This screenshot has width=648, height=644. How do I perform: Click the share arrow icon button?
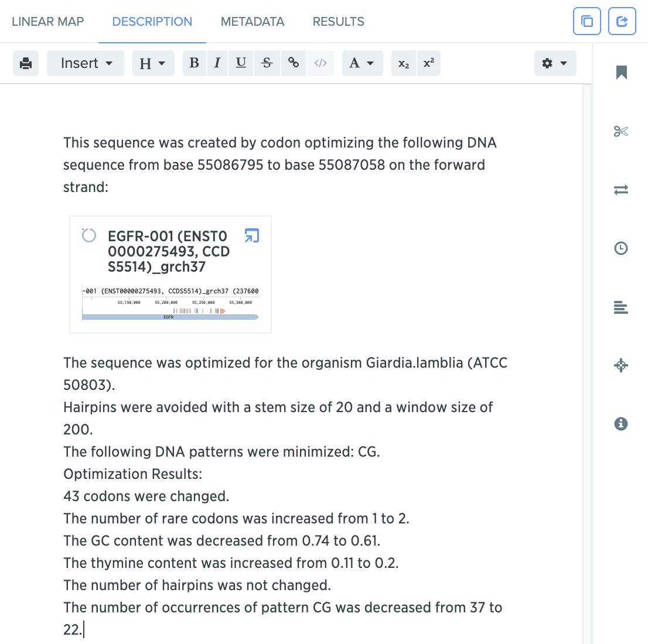pos(622,21)
